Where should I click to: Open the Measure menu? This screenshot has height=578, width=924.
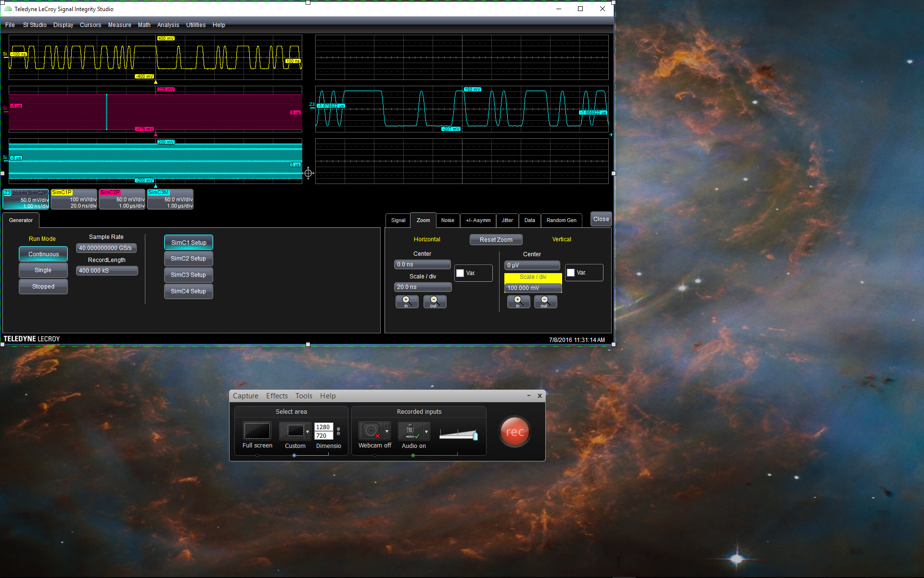click(119, 25)
